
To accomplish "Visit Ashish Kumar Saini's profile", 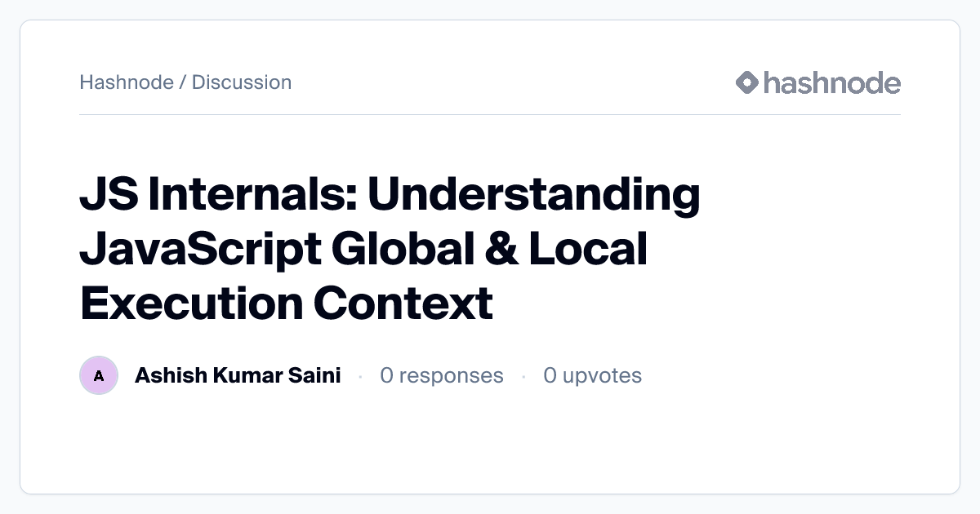I will click(238, 375).
